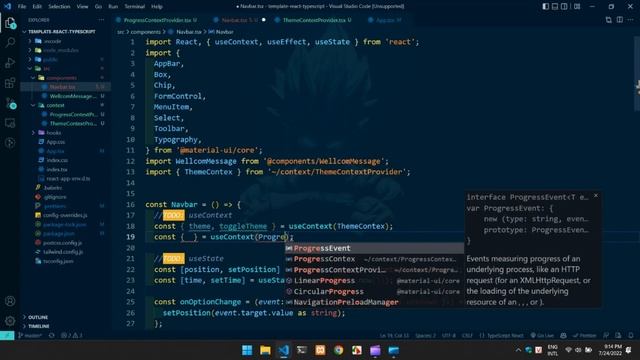Select NavigationPreloadManager suggestion
This screenshot has width=640, height=360.
coord(374,302)
